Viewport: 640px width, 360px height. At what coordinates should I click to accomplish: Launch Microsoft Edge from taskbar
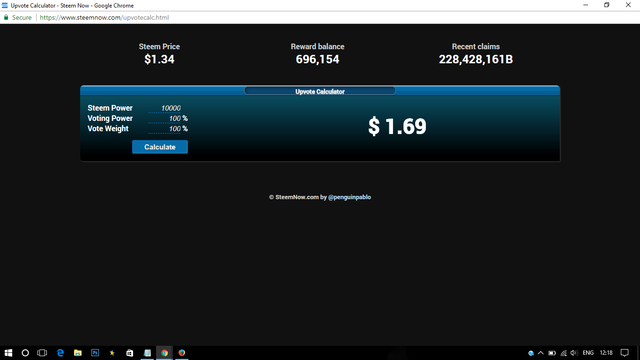[60, 353]
